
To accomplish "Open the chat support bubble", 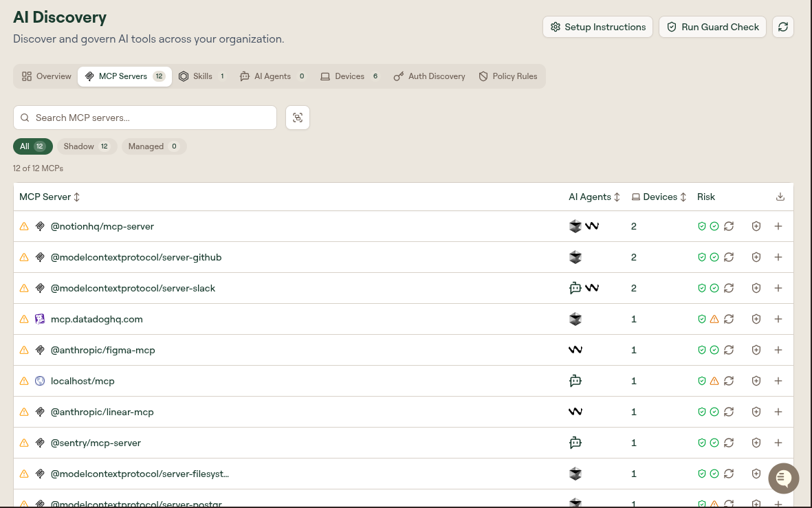I will (x=784, y=478).
